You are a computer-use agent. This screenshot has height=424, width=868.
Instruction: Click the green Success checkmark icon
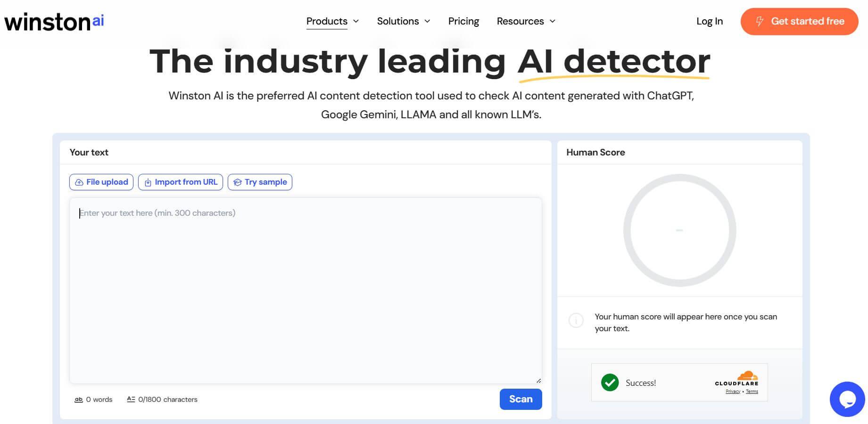(x=610, y=383)
